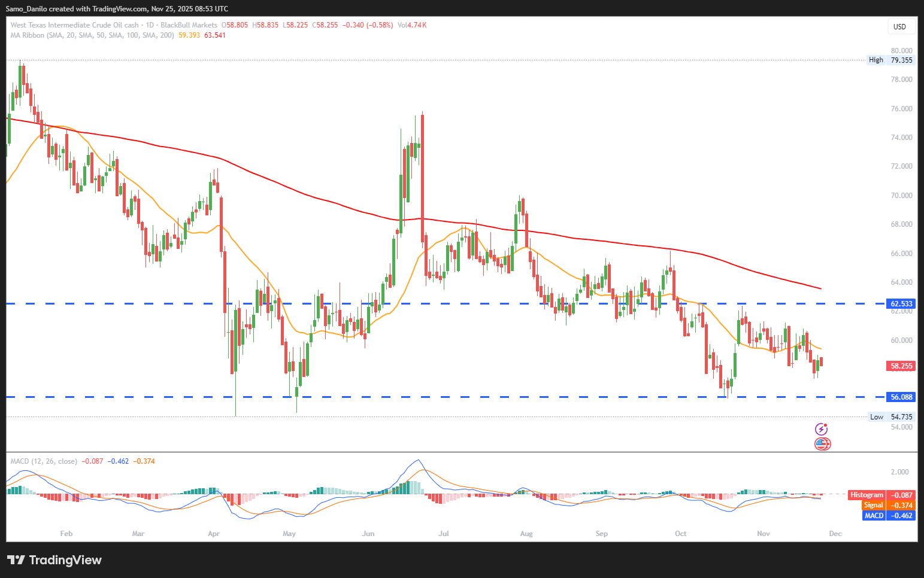Click the 59.393 SMA 20 value in legend
The width and height of the screenshot is (924, 578).
pos(189,35)
